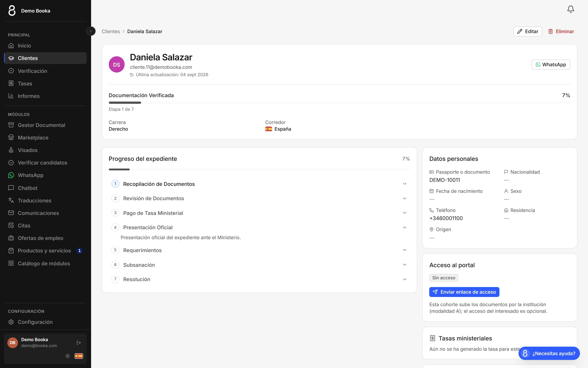This screenshot has height=368, width=588.
Task: Click the WhatsApp button in client header
Action: pyautogui.click(x=551, y=65)
